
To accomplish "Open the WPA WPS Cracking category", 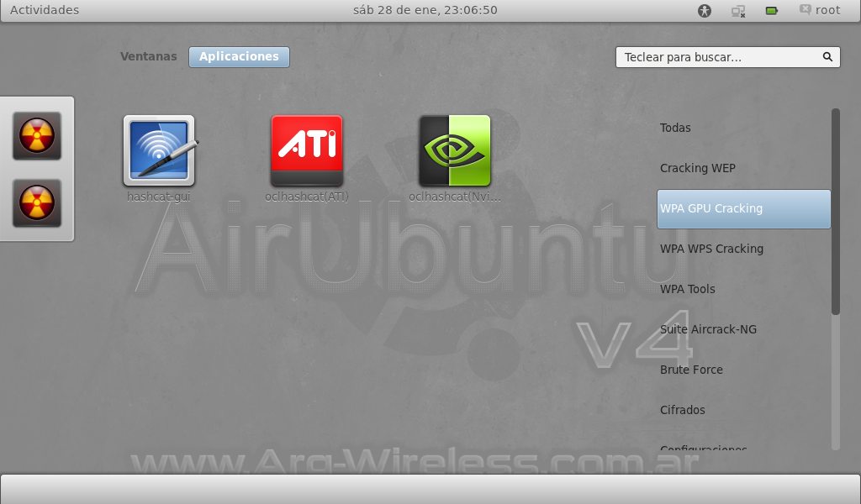I will 711,249.
